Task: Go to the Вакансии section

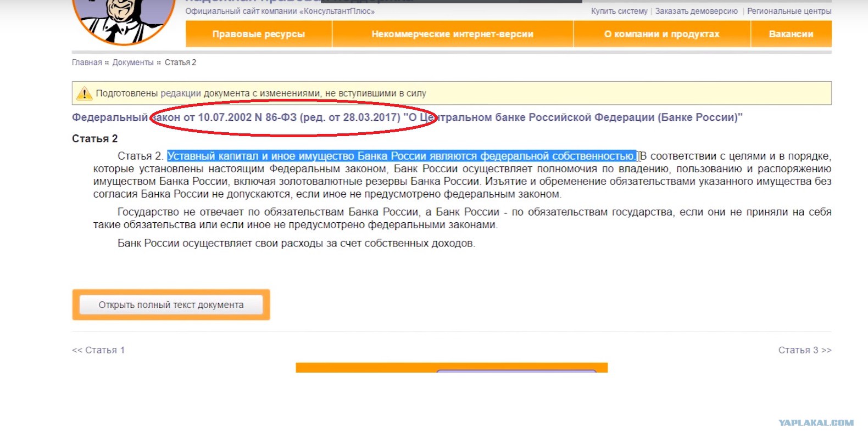Action: point(791,34)
